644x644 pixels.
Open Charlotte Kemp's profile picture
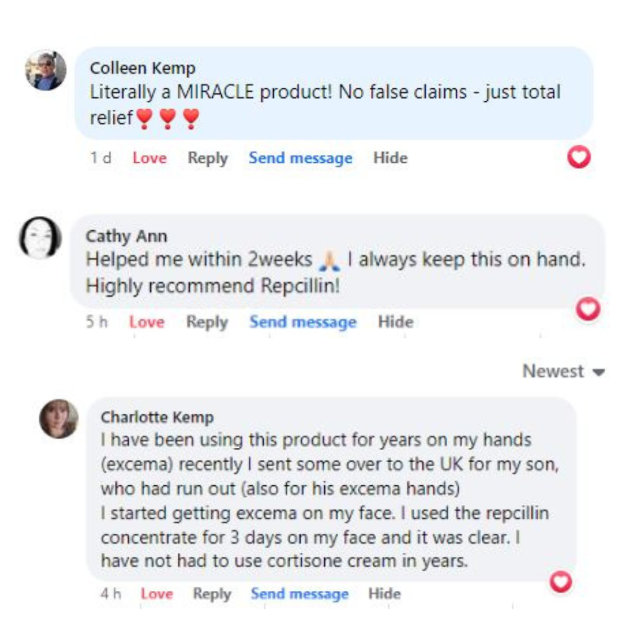[59, 419]
